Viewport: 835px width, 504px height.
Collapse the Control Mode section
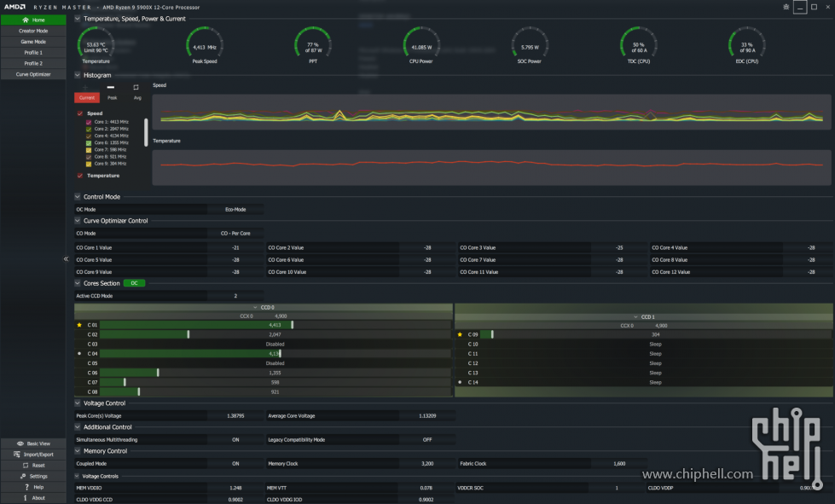coord(78,196)
